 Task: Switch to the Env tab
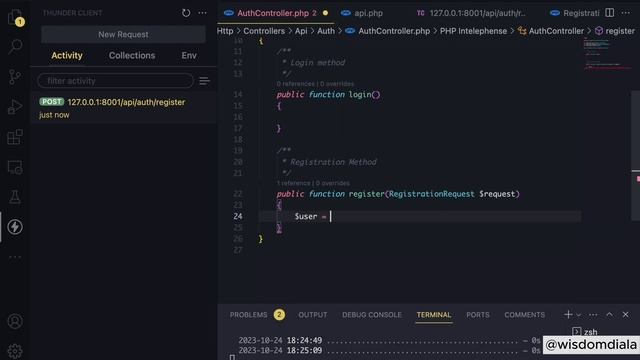point(189,56)
